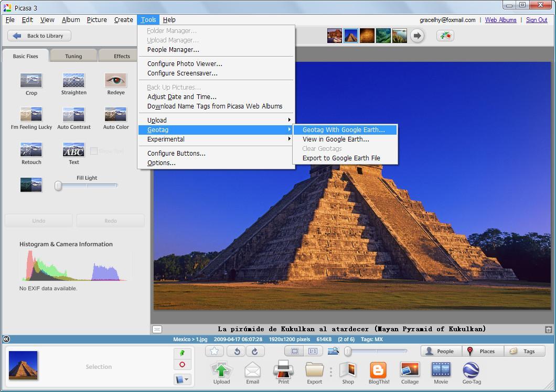The image size is (556, 392).
Task: Click the BlogThis! icon
Action: [378, 369]
